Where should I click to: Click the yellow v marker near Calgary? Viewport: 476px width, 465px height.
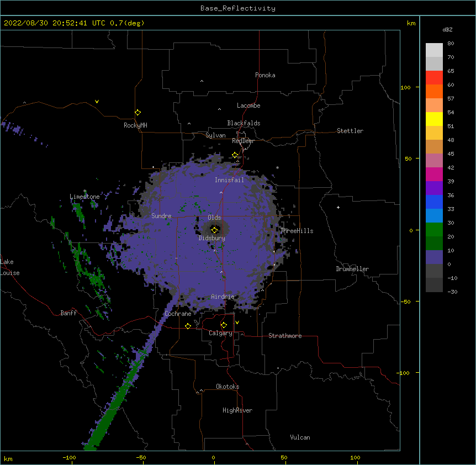pyautogui.click(x=237, y=323)
